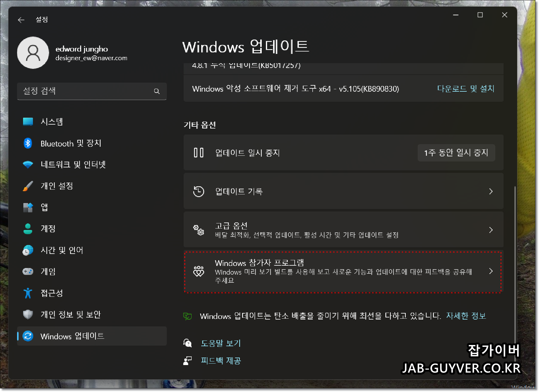Click the Bluetooth icon in sidebar
This screenshot has width=539, height=392.
(28, 143)
